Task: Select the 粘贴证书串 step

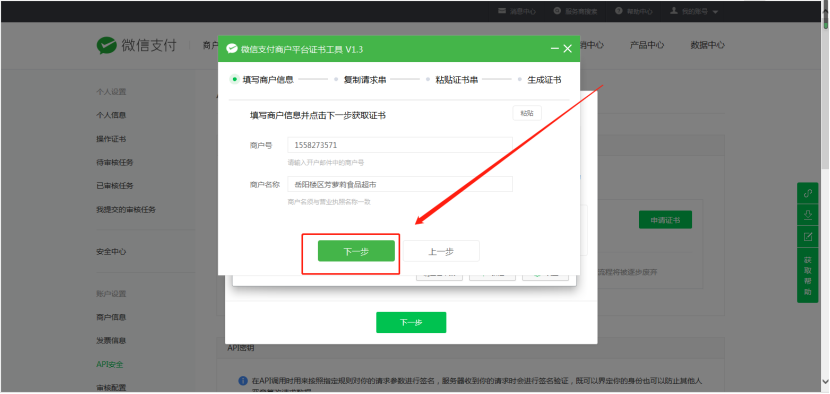Action: click(457, 80)
